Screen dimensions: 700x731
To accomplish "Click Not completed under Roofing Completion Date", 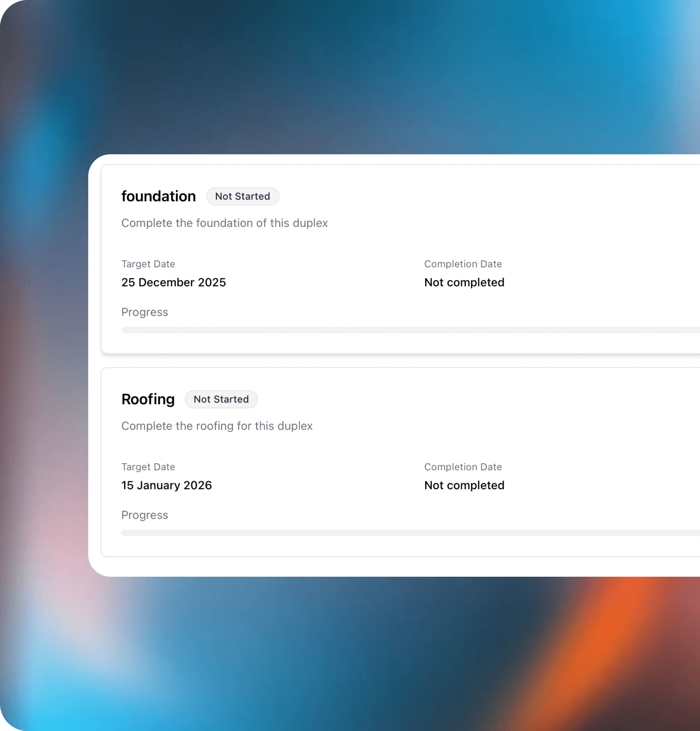I will pyautogui.click(x=464, y=485).
